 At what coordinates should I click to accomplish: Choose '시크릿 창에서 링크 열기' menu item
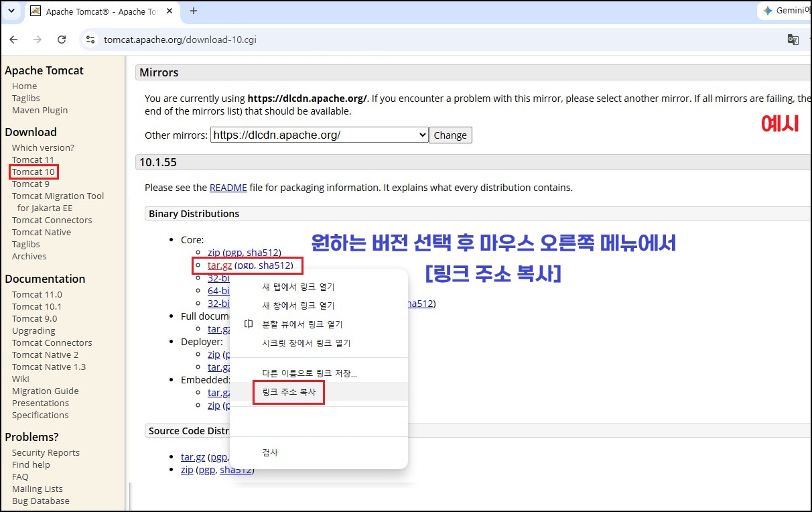(319, 343)
